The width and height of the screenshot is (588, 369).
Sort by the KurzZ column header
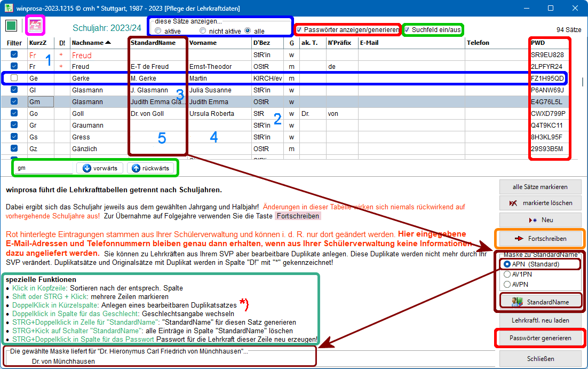pyautogui.click(x=37, y=43)
